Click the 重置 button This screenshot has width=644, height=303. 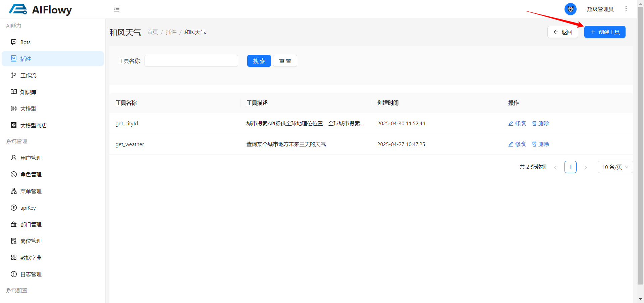click(x=285, y=61)
